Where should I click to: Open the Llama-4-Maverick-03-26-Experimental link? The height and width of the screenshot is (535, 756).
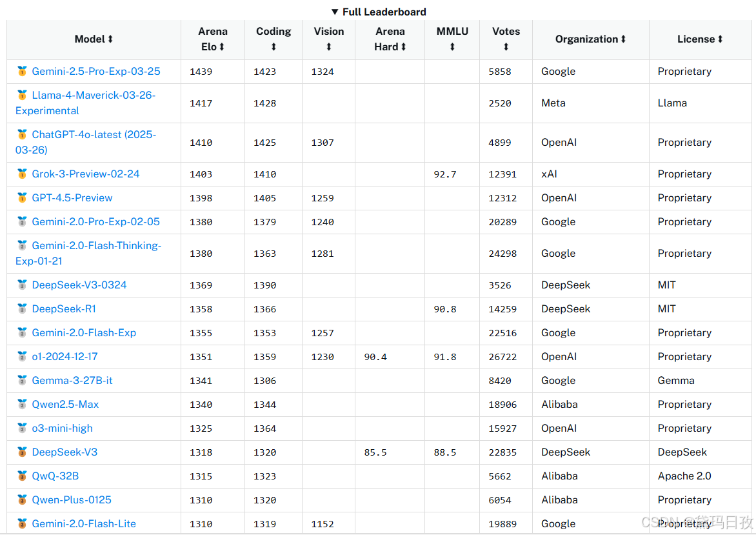[85, 103]
